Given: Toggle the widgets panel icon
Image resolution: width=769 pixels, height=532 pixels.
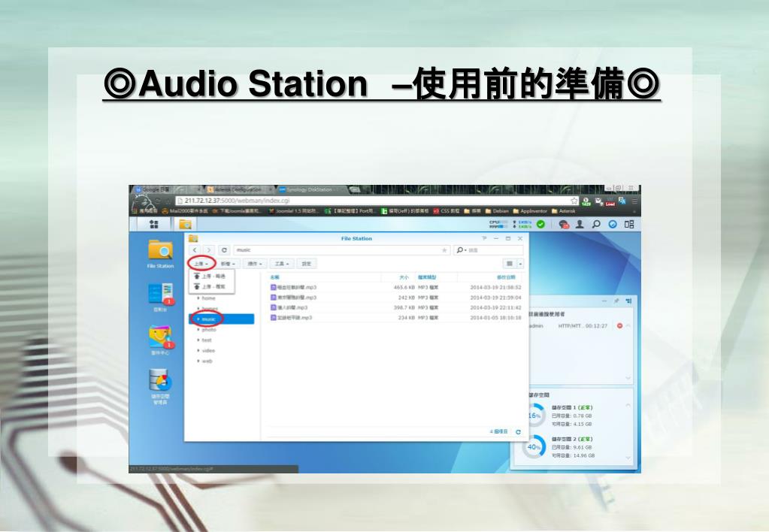Looking at the screenshot, I should [x=629, y=224].
